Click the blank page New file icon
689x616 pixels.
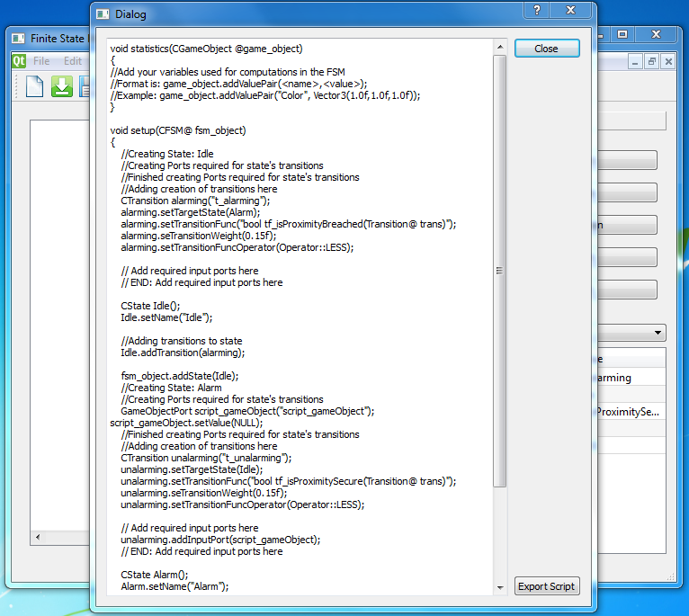click(34, 86)
